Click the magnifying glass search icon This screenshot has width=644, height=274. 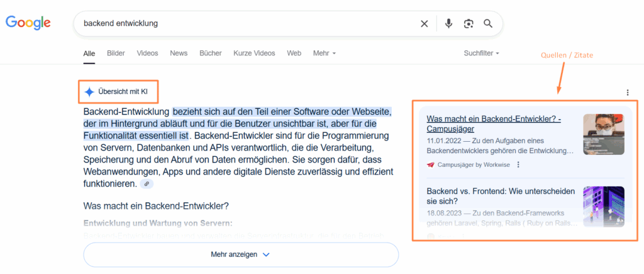(488, 23)
